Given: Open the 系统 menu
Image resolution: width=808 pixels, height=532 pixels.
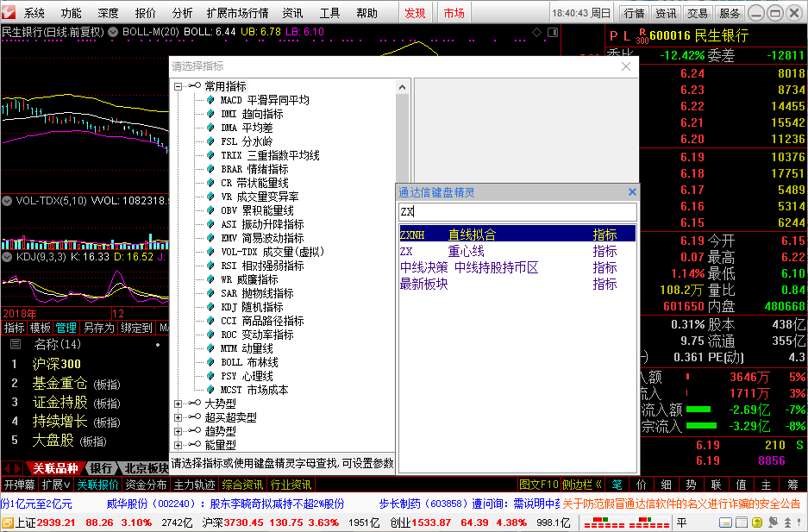Looking at the screenshot, I should [x=34, y=13].
